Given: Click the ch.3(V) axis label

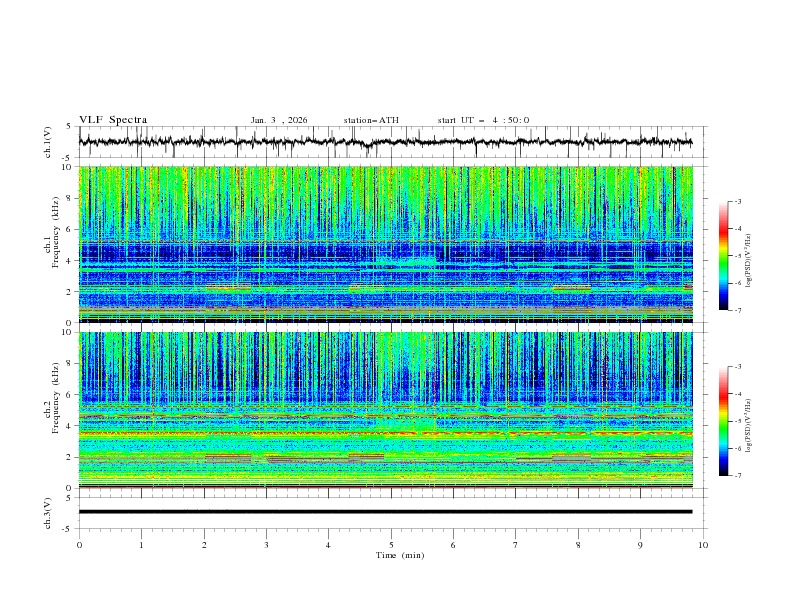Looking at the screenshot, I should coord(49,511).
